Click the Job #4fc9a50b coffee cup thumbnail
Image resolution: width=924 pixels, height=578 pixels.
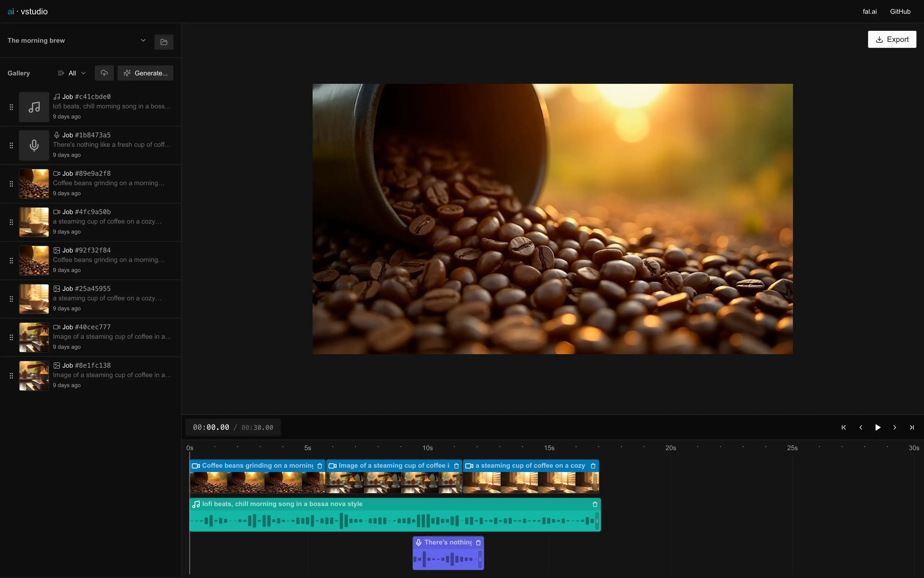coord(34,222)
